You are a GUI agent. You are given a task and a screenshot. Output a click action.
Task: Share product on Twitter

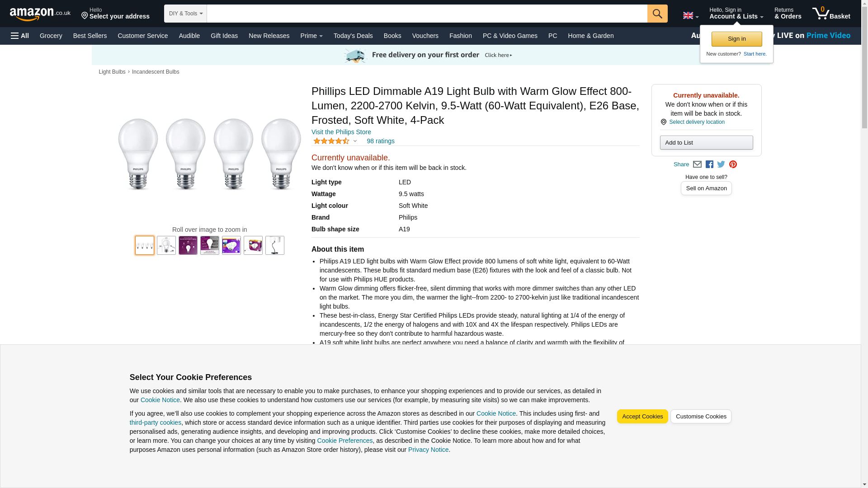pyautogui.click(x=721, y=164)
